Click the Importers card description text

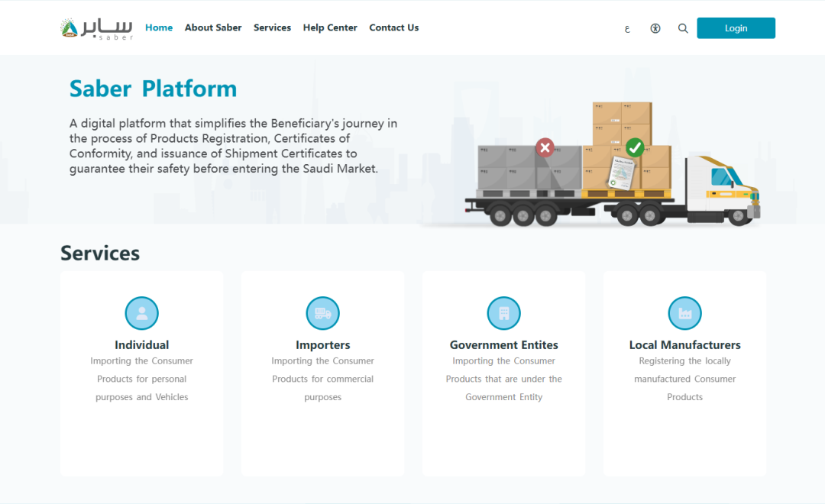(322, 379)
